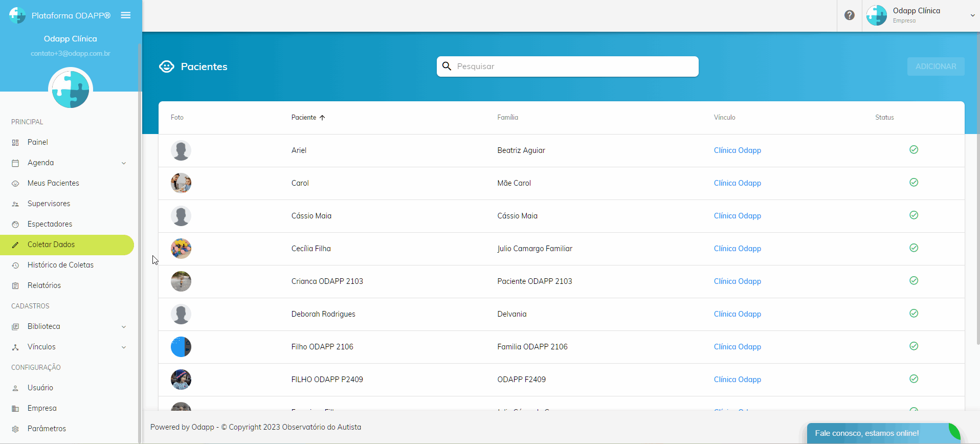This screenshot has height=444, width=980.
Task: Open Clínica Odapp link in Carol row
Action: click(737, 183)
